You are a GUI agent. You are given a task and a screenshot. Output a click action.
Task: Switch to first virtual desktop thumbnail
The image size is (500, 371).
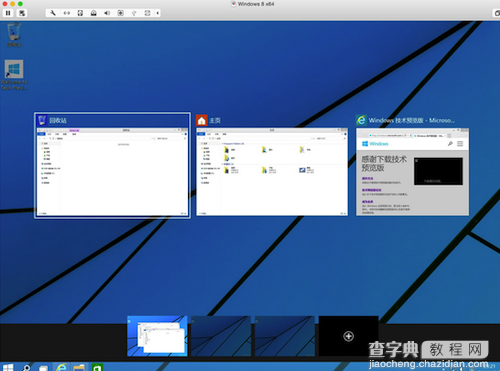(157, 336)
